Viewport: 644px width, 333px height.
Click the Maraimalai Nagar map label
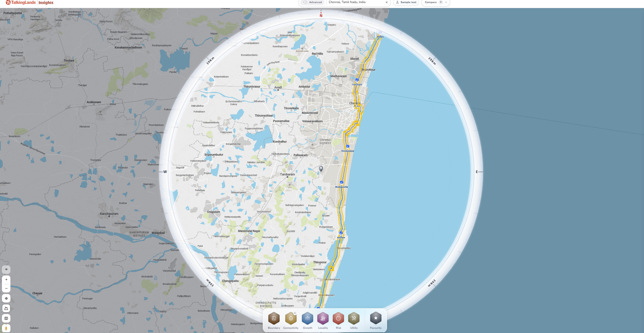click(249, 231)
